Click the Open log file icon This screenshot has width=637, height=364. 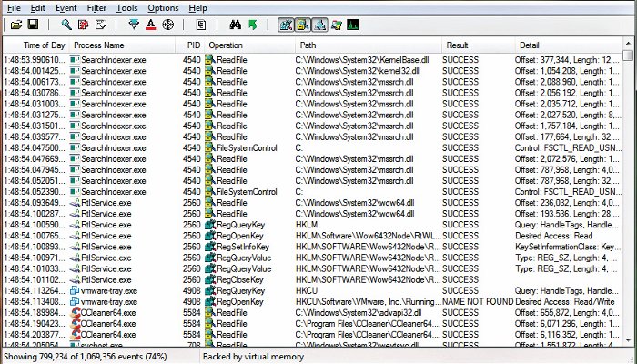tap(15, 25)
